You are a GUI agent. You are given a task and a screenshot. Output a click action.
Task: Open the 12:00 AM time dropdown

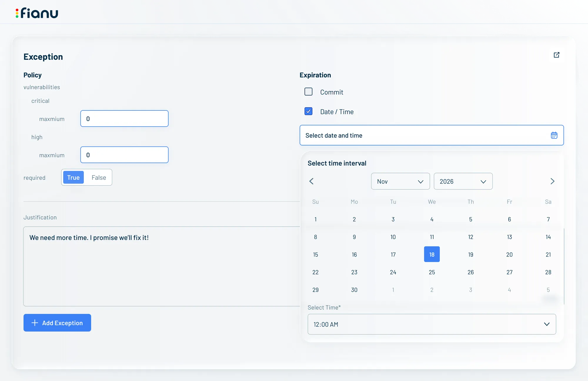(432, 324)
